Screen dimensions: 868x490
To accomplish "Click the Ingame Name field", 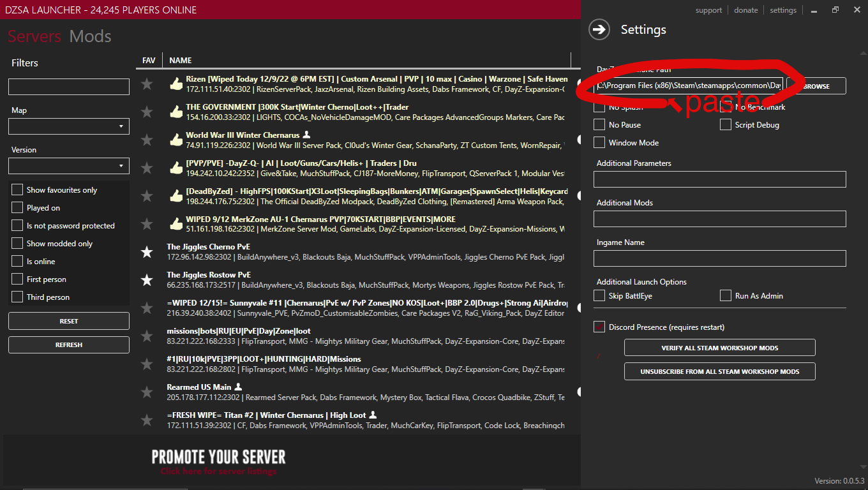I will coord(720,258).
